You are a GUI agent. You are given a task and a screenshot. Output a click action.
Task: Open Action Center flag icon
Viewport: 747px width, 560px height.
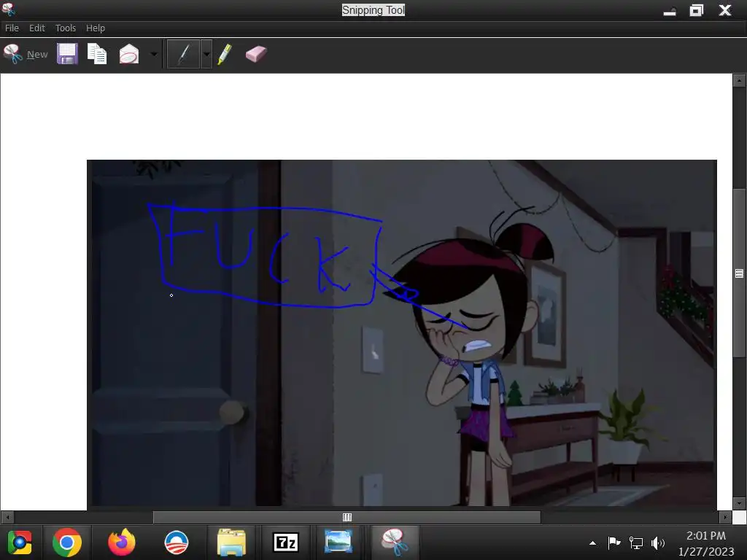[614, 542]
